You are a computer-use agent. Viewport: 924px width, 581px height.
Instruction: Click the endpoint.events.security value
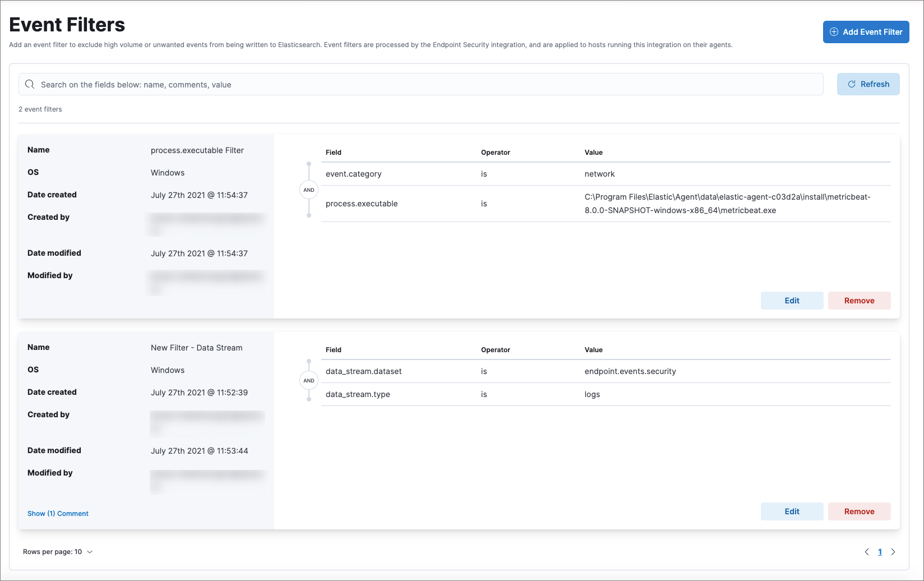tap(630, 371)
